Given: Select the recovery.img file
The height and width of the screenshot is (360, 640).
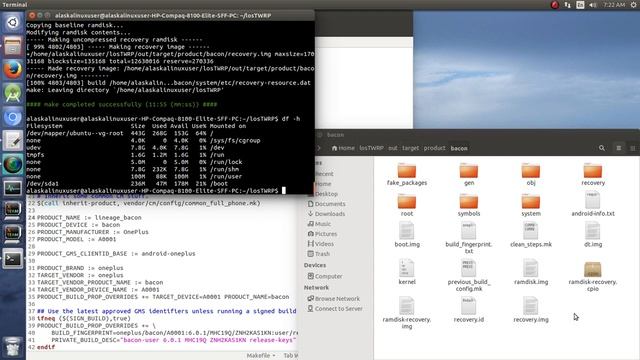Looking at the screenshot, I should coord(531,310).
